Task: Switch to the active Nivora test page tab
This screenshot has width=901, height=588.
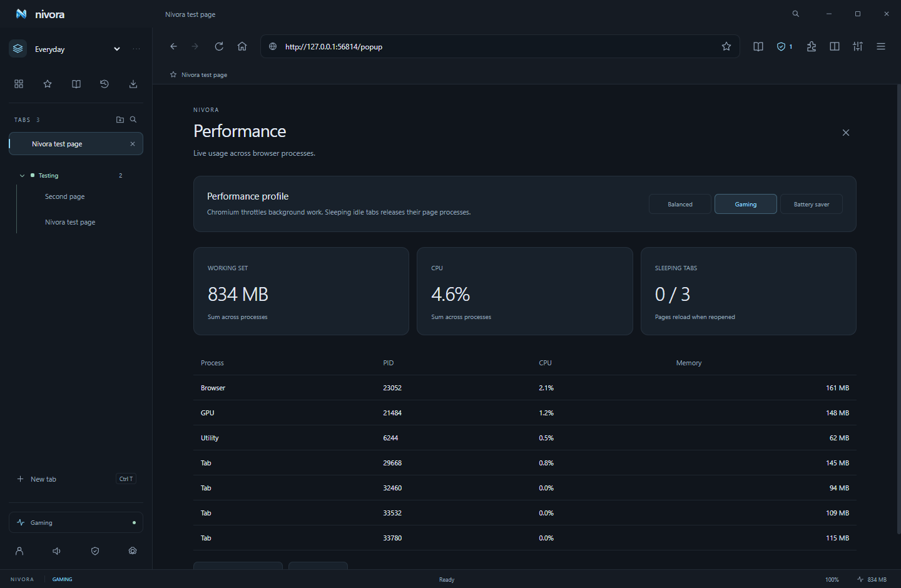Action: click(x=76, y=143)
